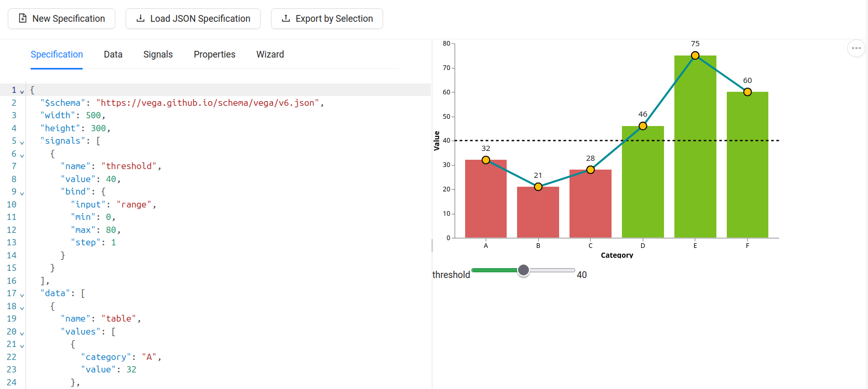Click the New Specification file icon
The height and width of the screenshot is (389, 868).
click(22, 19)
